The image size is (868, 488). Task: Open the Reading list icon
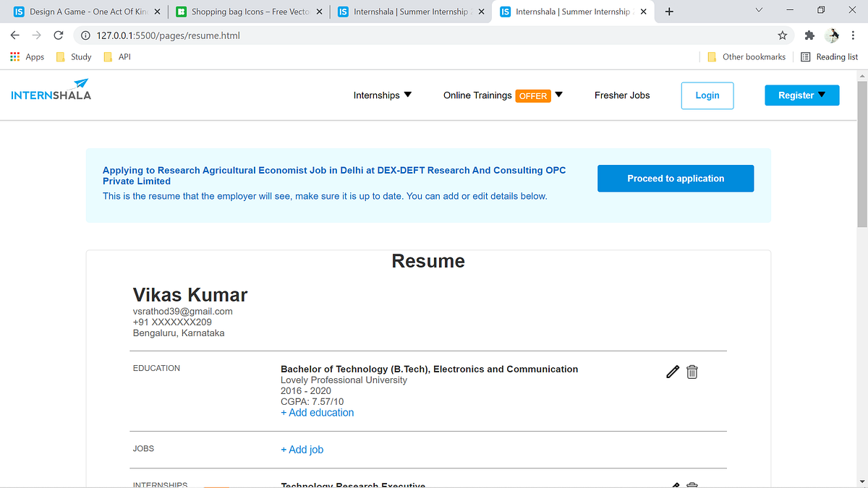pyautogui.click(x=804, y=56)
